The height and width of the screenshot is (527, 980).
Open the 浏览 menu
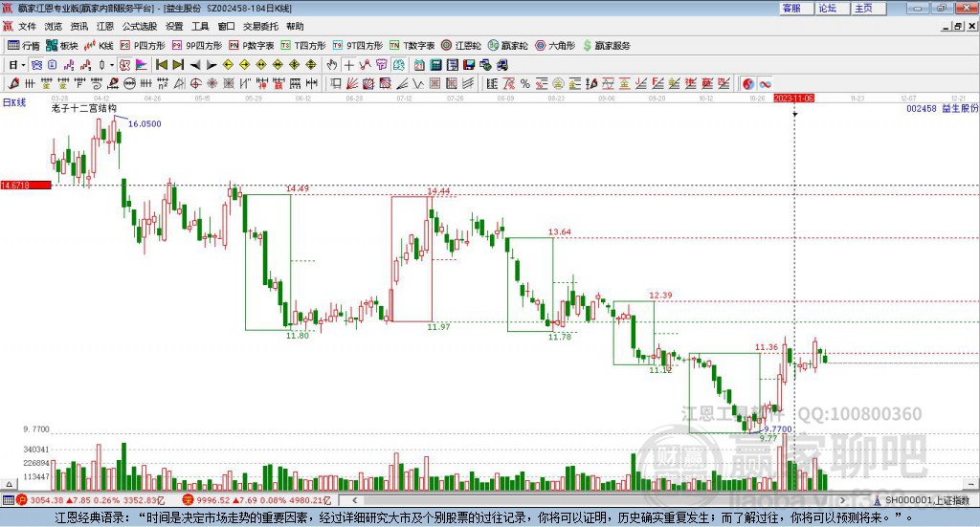pyautogui.click(x=54, y=26)
